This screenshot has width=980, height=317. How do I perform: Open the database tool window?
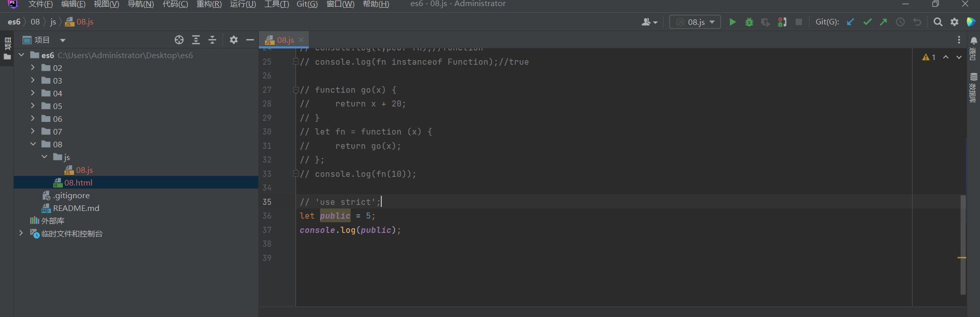click(x=973, y=88)
